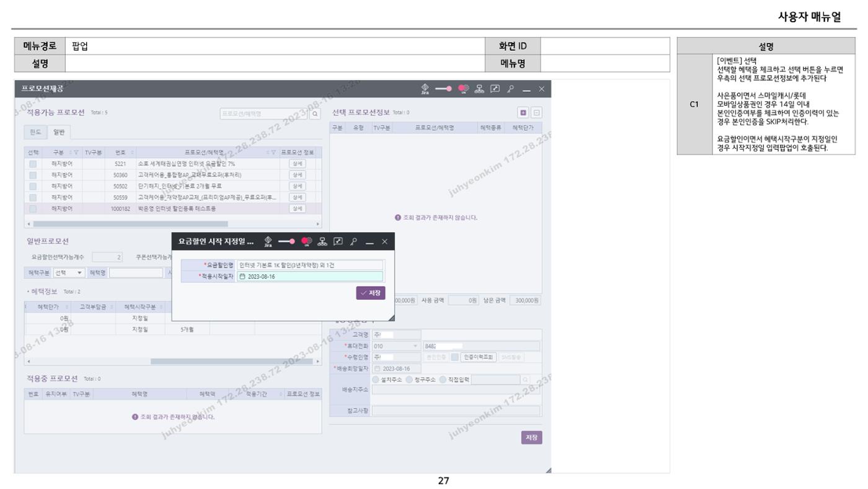Switch to the 일반 tab
868x489 pixels.
[x=60, y=132]
